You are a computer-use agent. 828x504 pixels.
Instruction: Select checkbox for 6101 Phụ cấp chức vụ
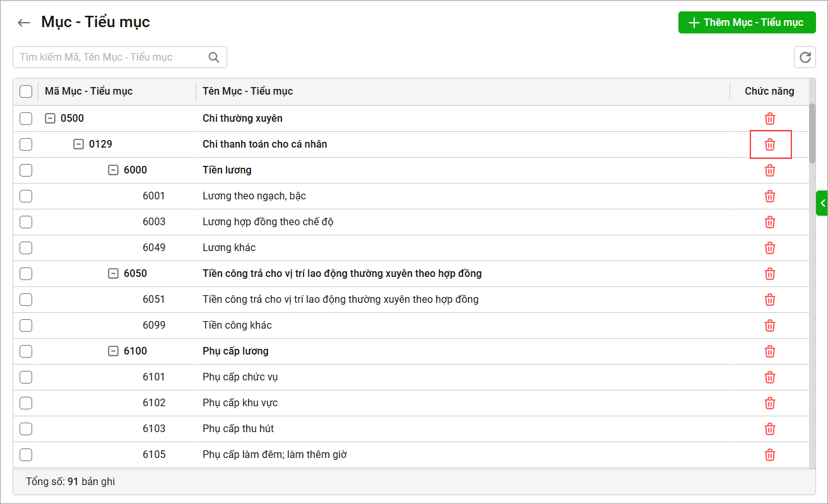26,377
